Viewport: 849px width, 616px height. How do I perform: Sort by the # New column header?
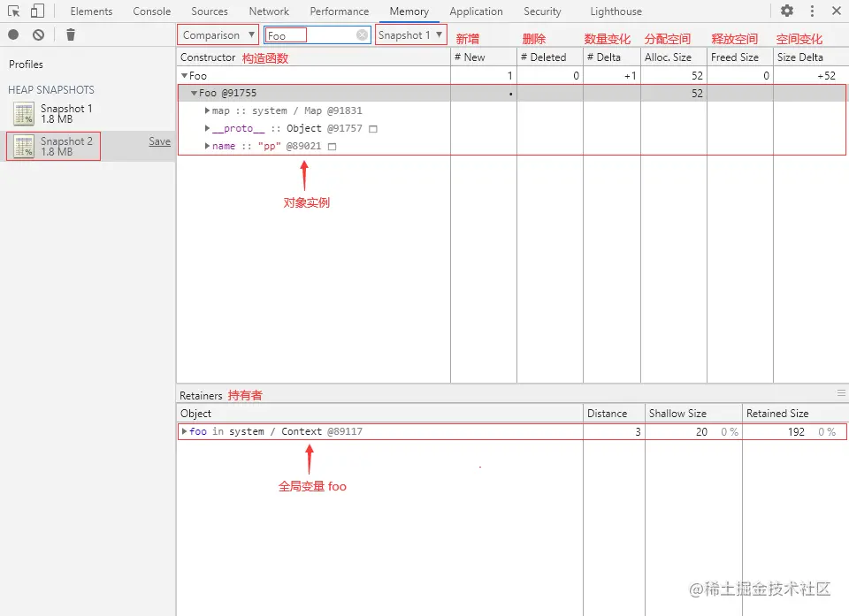point(484,57)
